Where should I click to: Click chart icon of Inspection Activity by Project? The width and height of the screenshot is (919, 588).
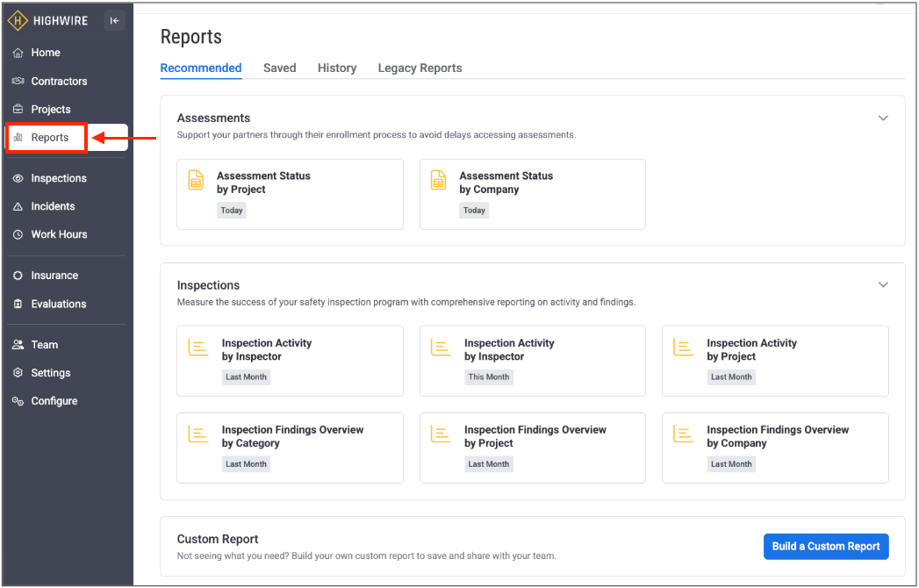pos(683,347)
